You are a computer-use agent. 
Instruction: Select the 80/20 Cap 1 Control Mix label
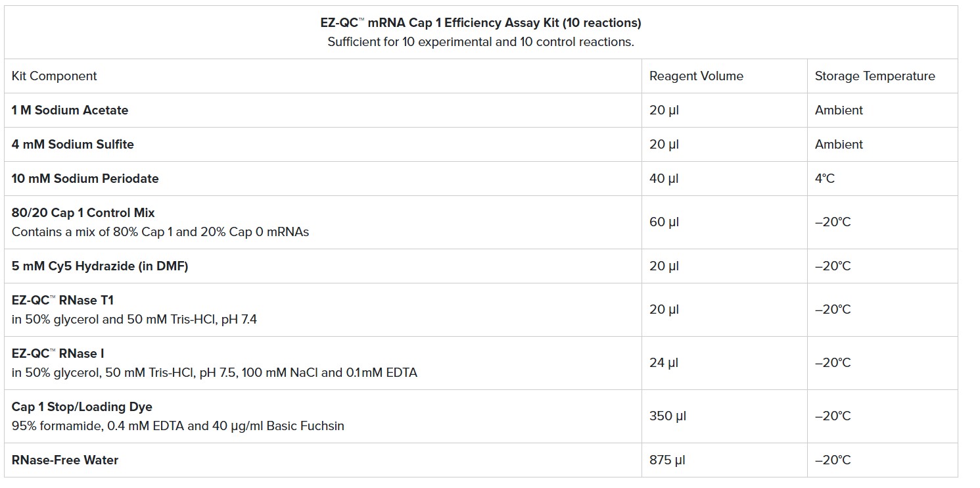click(83, 213)
